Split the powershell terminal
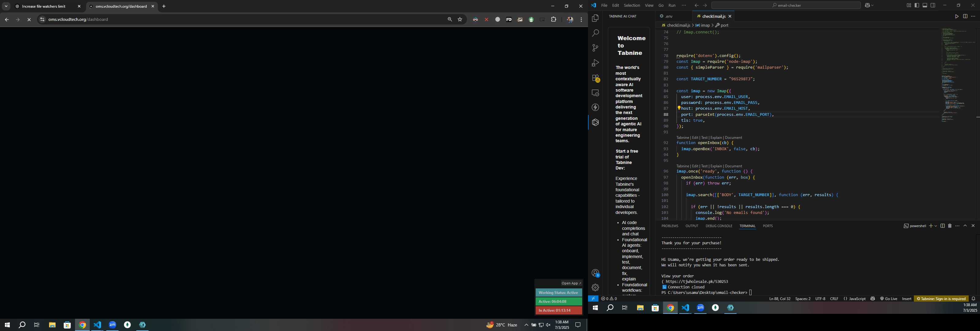The width and height of the screenshot is (980, 331). pyautogui.click(x=942, y=226)
